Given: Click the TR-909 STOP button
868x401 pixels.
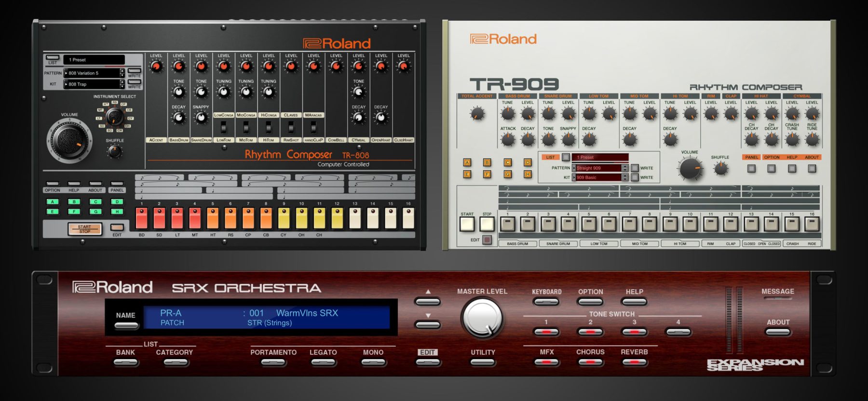Looking at the screenshot, I should pos(487,224).
